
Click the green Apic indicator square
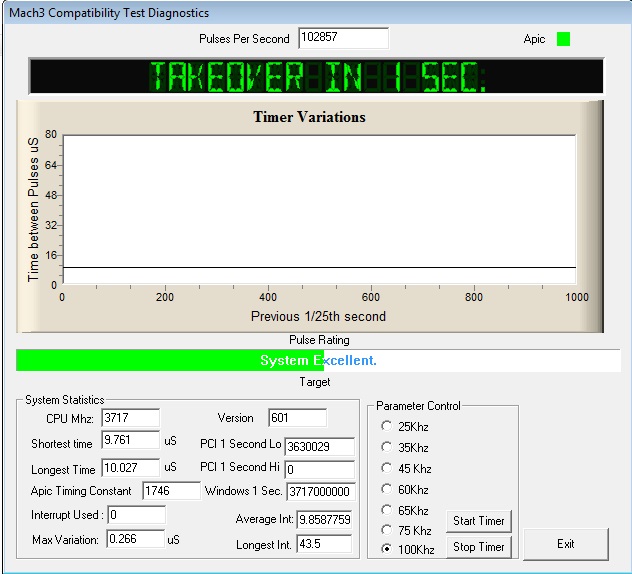pos(563,39)
